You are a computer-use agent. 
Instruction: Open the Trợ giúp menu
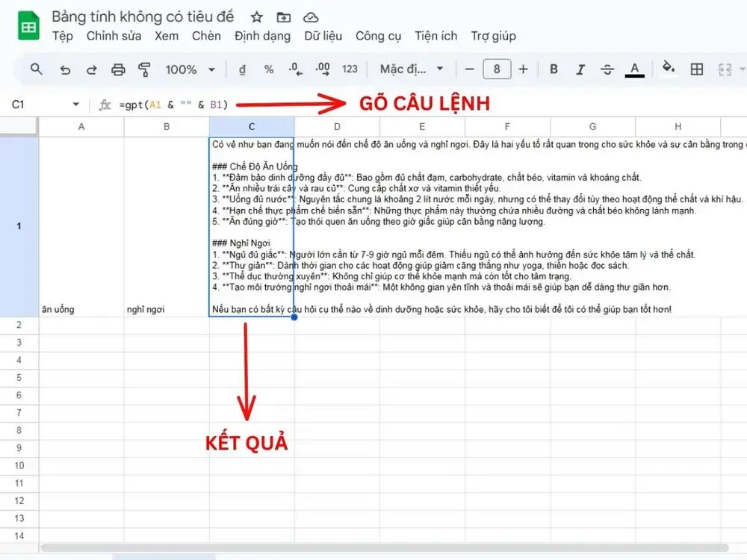tap(494, 36)
